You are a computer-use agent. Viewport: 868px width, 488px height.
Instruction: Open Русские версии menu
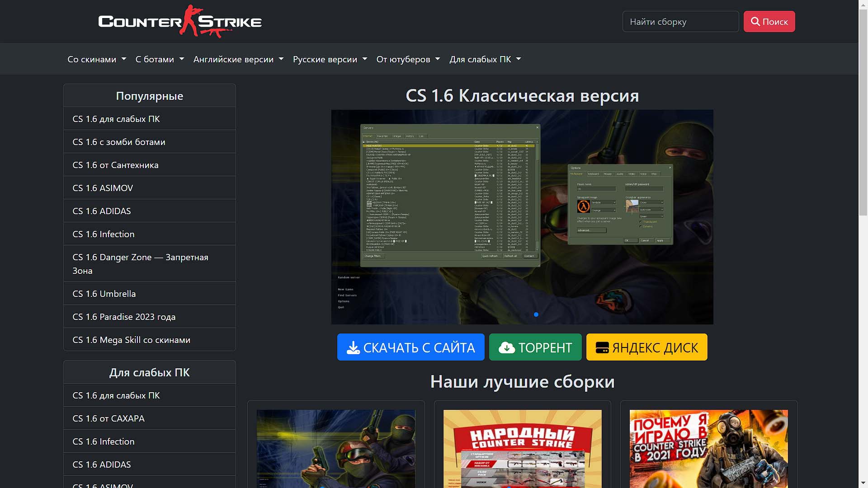(x=330, y=59)
